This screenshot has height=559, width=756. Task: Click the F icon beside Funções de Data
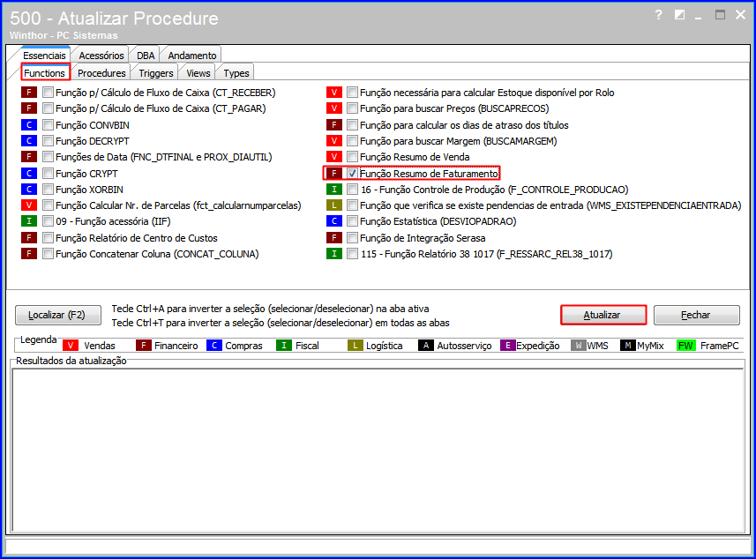(29, 157)
